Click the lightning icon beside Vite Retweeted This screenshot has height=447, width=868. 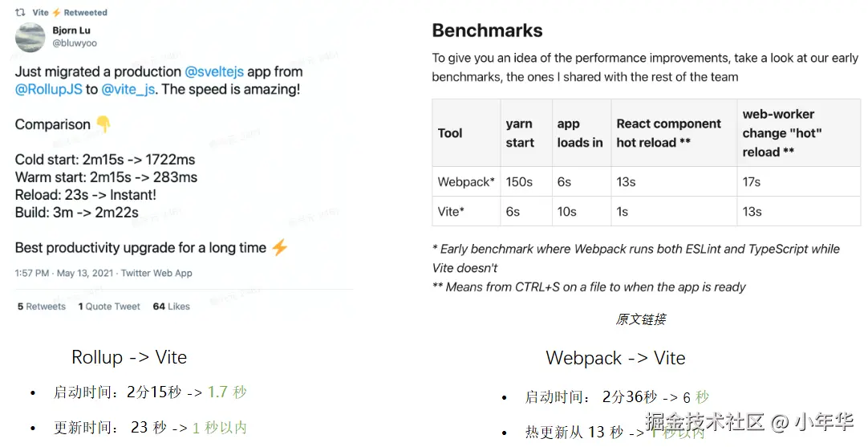click(x=56, y=13)
